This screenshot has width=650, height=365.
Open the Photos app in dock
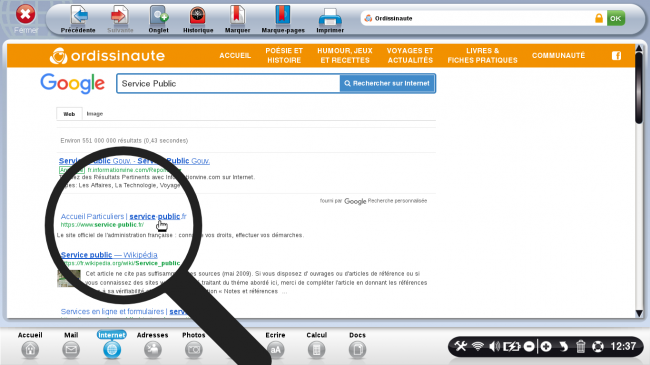(x=194, y=350)
